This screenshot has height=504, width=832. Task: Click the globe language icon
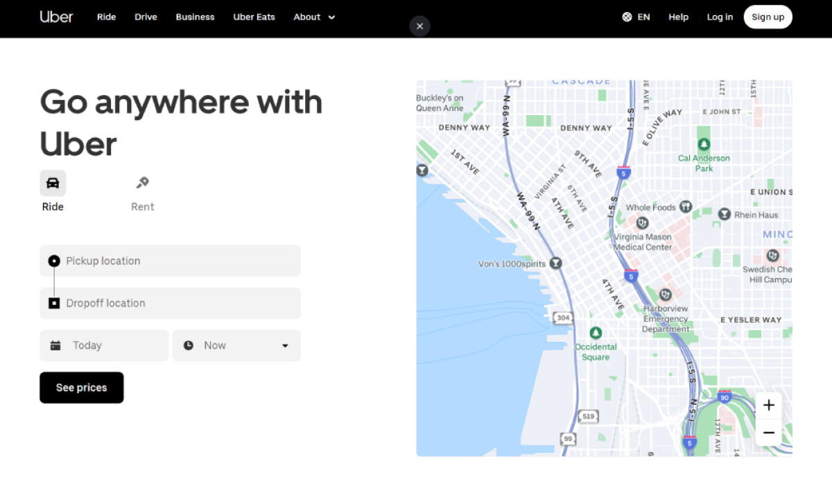627,17
